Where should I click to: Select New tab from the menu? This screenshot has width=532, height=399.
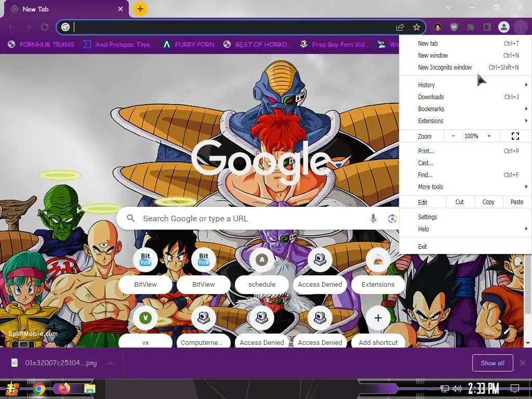point(465,44)
